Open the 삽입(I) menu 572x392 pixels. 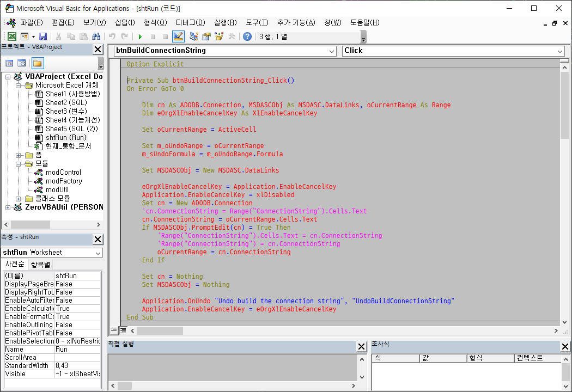(x=125, y=23)
